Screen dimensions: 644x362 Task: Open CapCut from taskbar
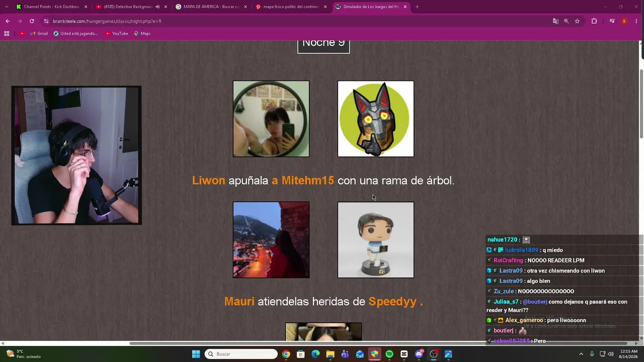click(x=404, y=354)
